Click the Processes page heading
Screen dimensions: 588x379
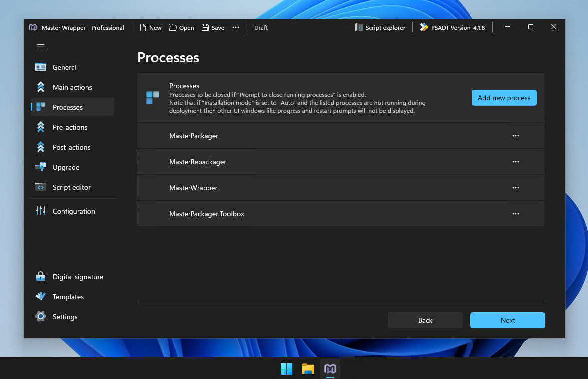tap(168, 58)
